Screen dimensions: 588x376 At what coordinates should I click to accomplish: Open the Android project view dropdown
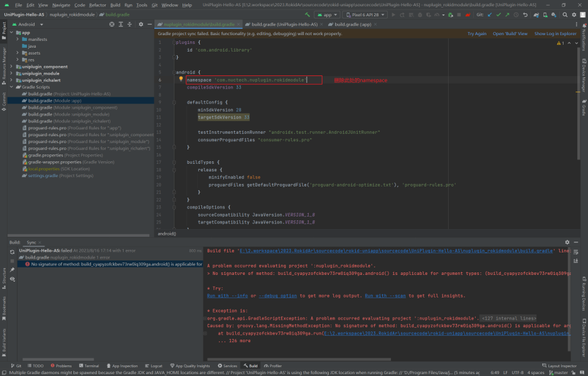click(x=28, y=24)
